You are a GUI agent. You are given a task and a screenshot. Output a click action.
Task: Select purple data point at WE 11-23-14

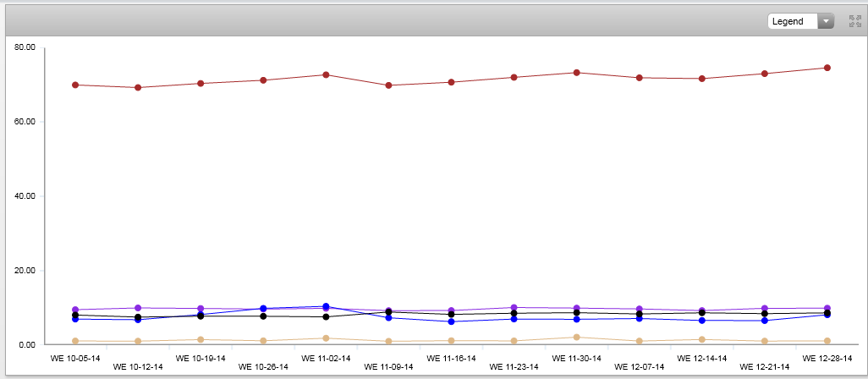[x=514, y=308]
